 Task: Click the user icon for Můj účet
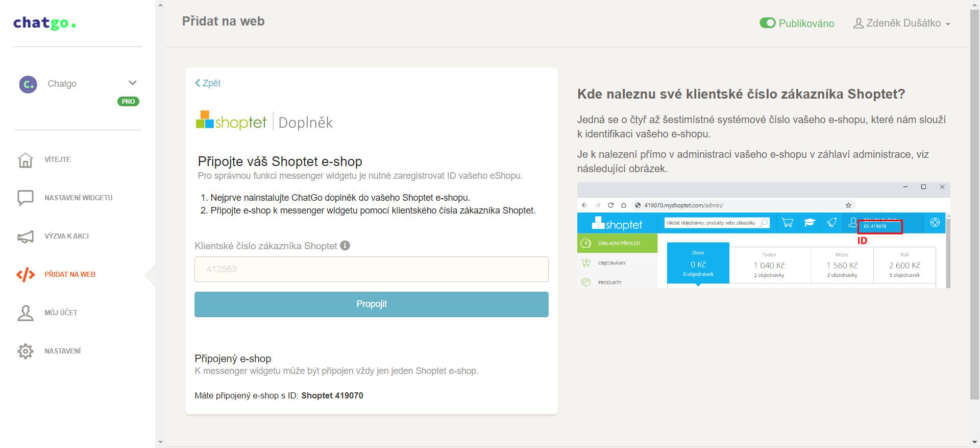[x=26, y=313]
